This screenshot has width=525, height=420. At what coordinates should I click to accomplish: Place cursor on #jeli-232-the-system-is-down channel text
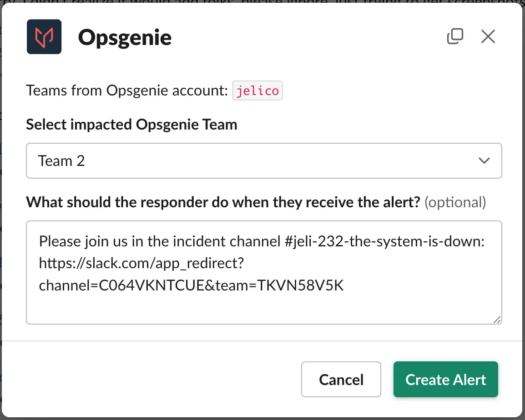click(384, 241)
